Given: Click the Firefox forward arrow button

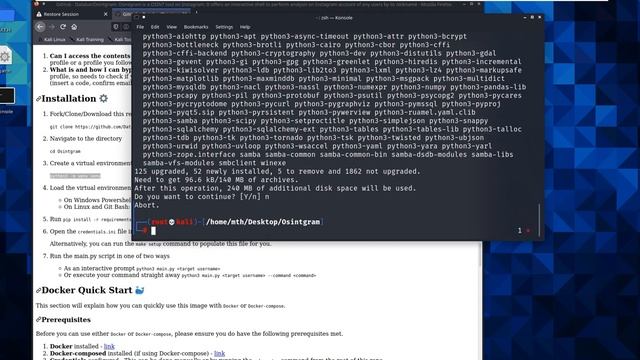Looking at the screenshot, I should 52,27.
